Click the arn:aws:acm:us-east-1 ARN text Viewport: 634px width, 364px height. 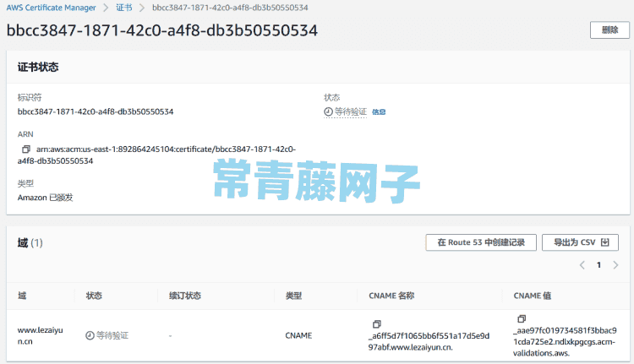[156, 155]
